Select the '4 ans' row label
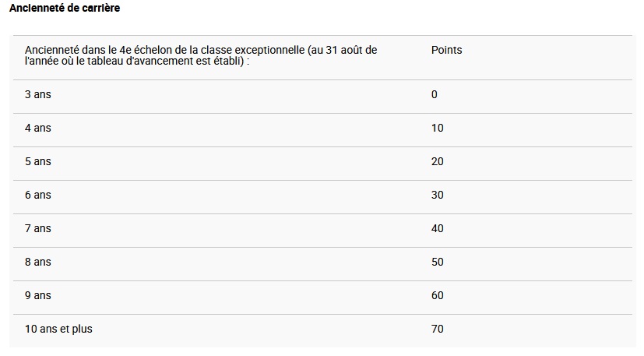644x356 pixels. (x=38, y=128)
